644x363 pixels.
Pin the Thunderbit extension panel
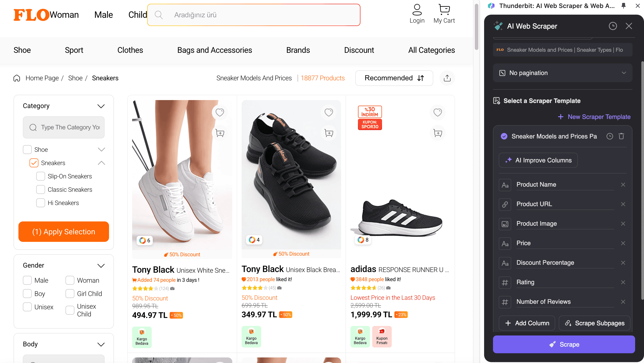pos(624,6)
